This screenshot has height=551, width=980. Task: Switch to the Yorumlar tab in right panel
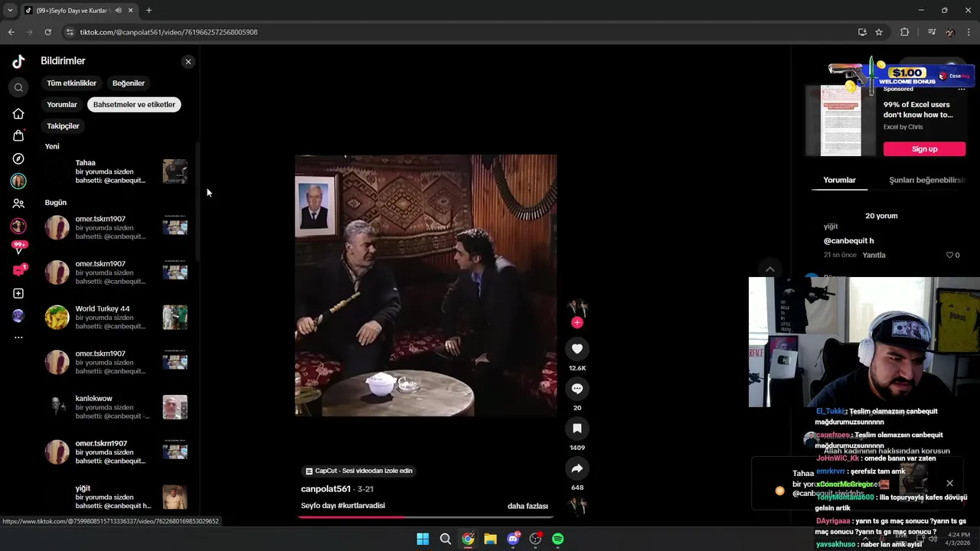(x=839, y=180)
